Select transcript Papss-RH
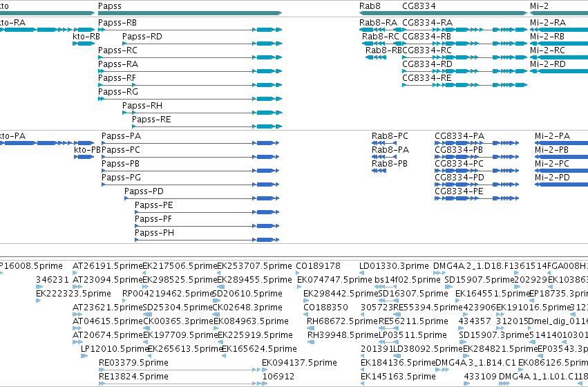This screenshot has height=387, width=588. pyautogui.click(x=142, y=106)
